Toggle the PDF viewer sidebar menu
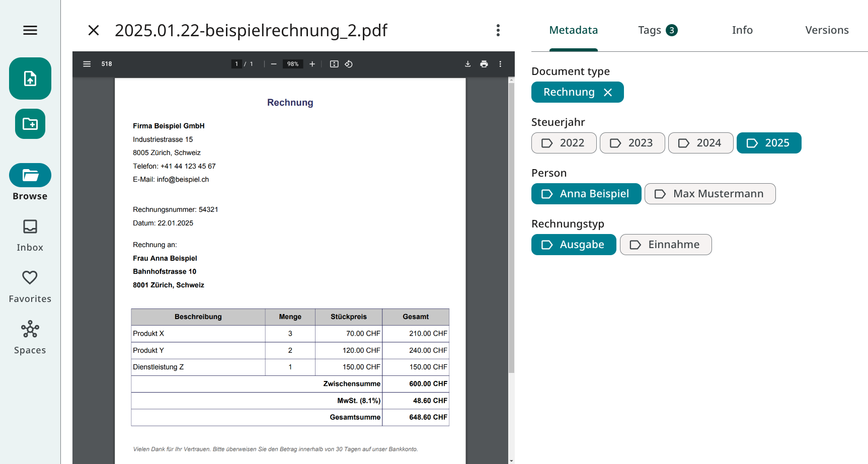The height and width of the screenshot is (464, 868). (x=87, y=64)
